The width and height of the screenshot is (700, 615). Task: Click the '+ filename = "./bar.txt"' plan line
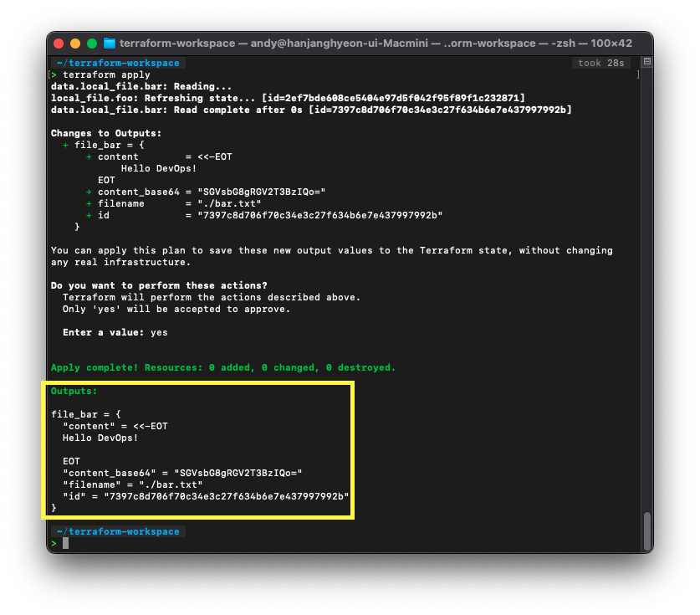(x=174, y=203)
